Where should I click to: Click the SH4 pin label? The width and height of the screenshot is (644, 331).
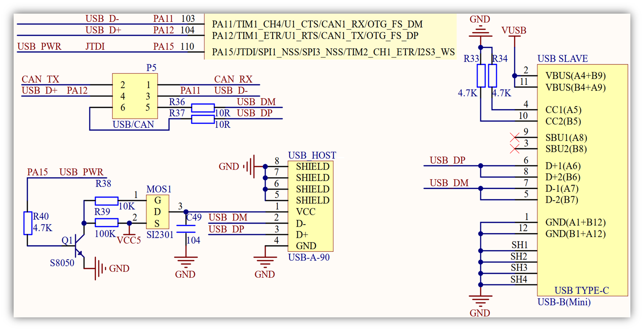click(520, 279)
